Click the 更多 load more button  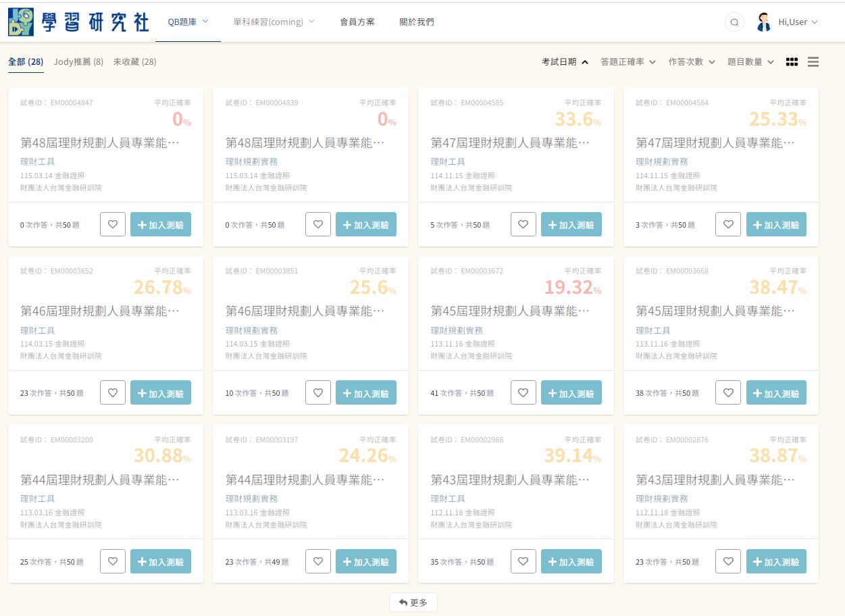413,602
